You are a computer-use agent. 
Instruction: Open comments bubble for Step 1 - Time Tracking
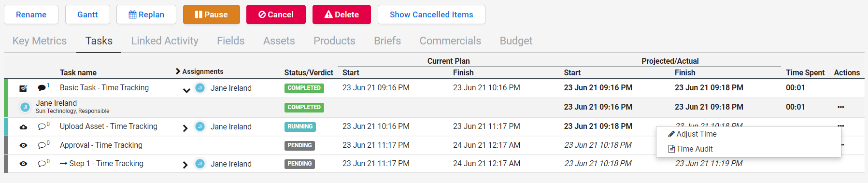(x=43, y=163)
